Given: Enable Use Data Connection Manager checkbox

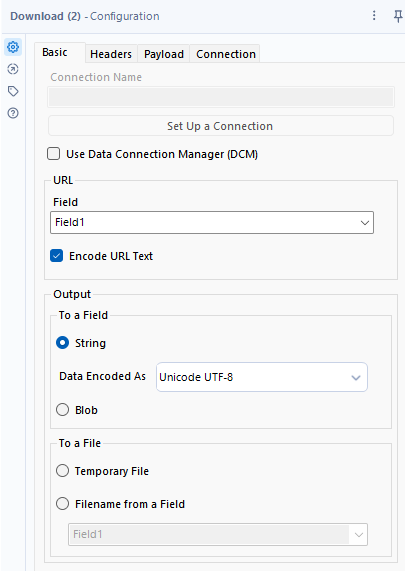Looking at the screenshot, I should click(54, 154).
